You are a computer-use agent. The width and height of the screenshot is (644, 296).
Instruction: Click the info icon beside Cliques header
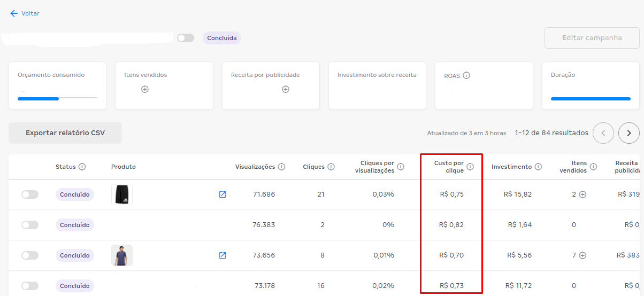tap(331, 167)
